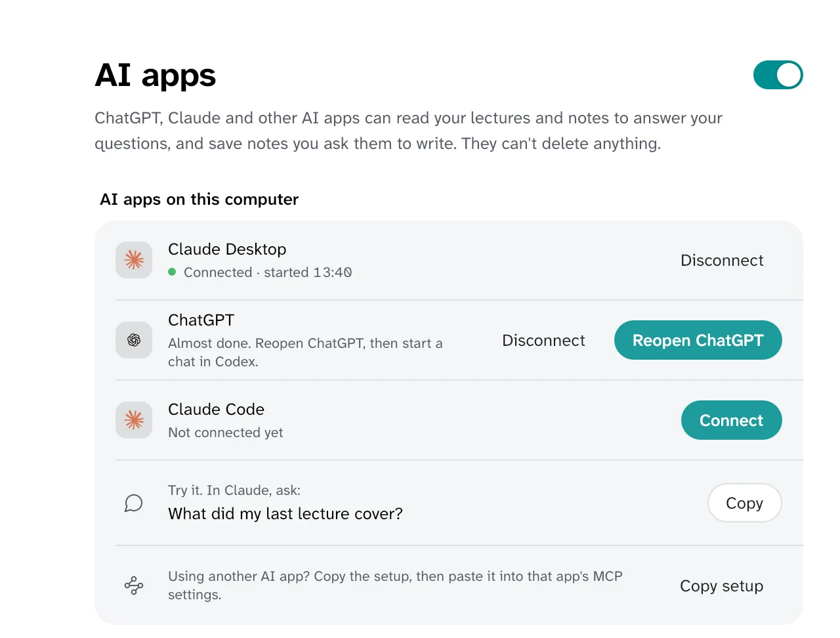Click 'Almost done. Reopen ChatGPT' message

305,352
